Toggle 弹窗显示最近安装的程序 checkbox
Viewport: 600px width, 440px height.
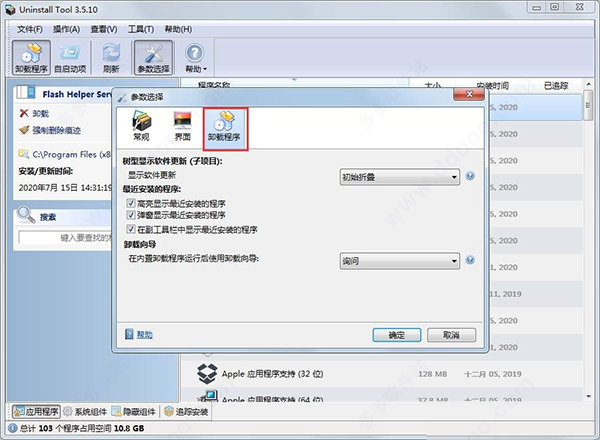131,215
